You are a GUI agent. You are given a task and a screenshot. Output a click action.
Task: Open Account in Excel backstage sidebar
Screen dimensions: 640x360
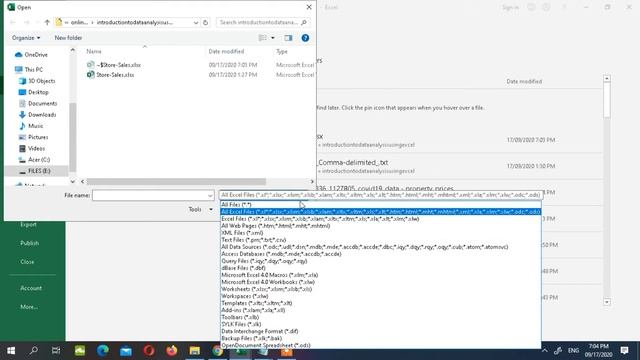[x=31, y=288]
